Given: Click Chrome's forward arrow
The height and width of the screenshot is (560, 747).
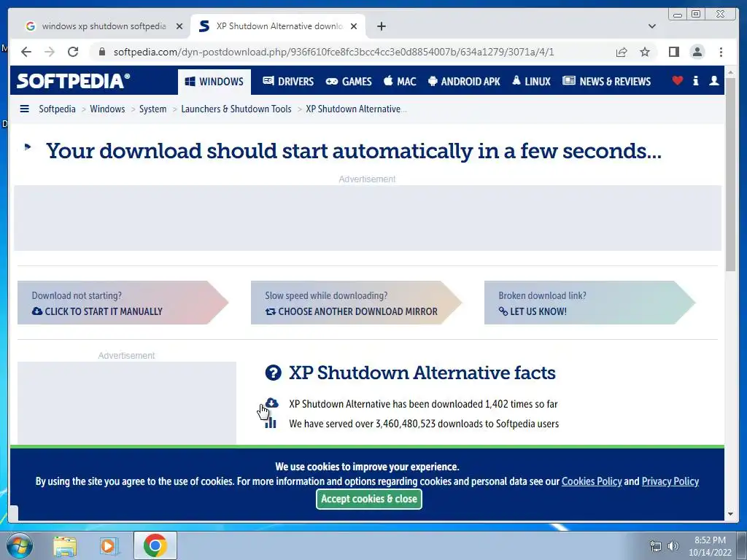Looking at the screenshot, I should [x=50, y=52].
